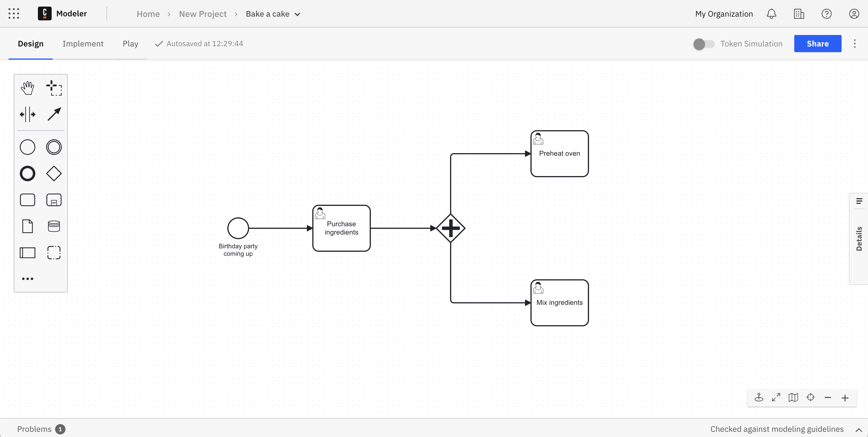Collapse the Problems panel chevron
868x437 pixels.
pos(860,429)
